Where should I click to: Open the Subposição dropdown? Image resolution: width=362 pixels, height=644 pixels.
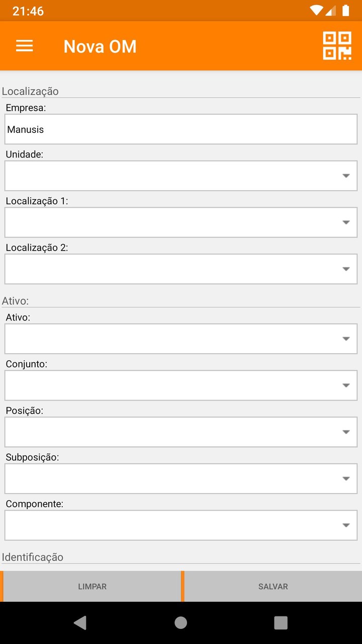click(x=181, y=478)
